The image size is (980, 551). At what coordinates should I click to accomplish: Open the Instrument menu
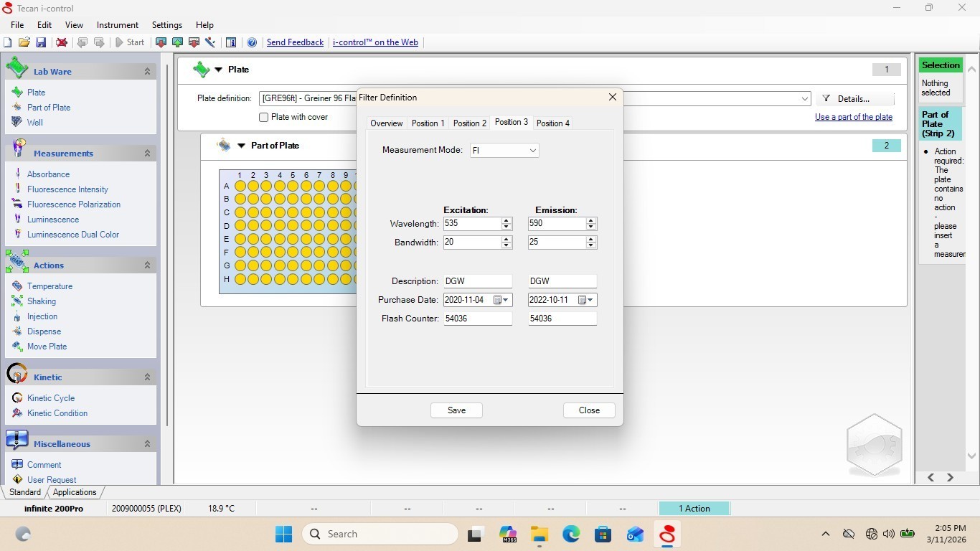(x=117, y=25)
